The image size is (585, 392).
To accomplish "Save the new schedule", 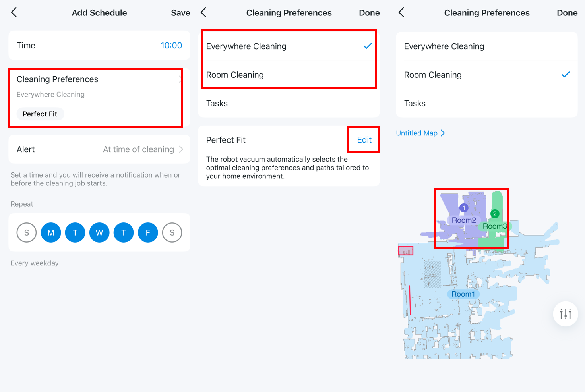I will (180, 12).
